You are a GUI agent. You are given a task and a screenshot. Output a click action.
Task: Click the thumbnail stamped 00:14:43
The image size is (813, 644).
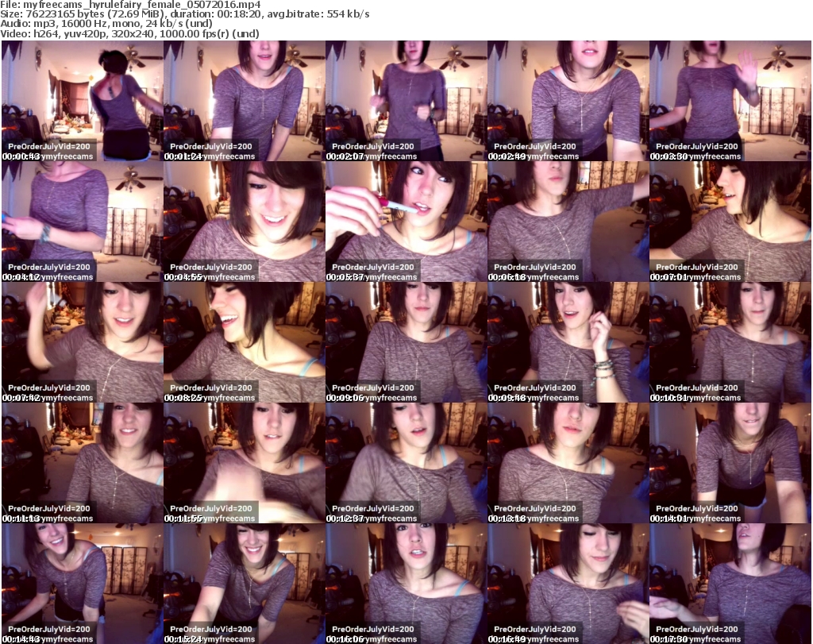(83, 584)
